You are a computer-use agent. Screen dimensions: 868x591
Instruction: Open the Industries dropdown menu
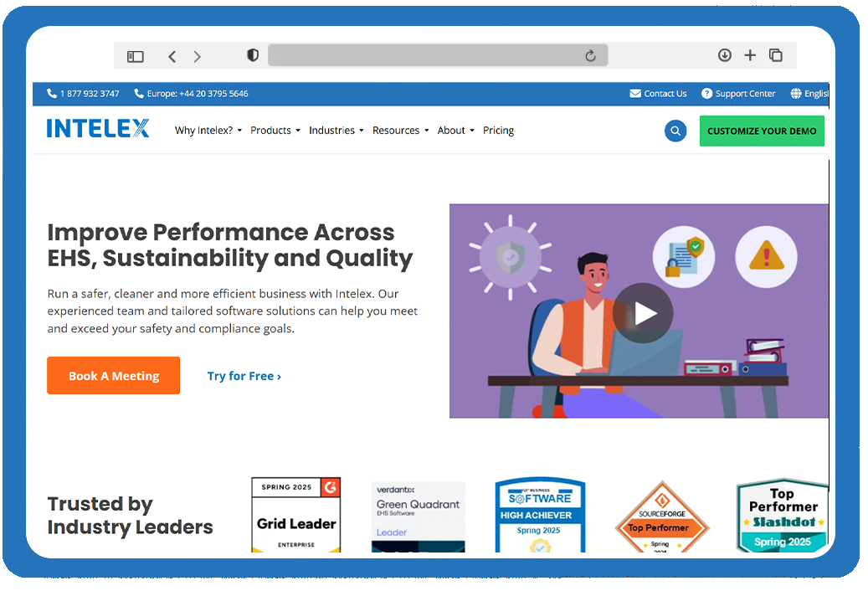point(336,131)
